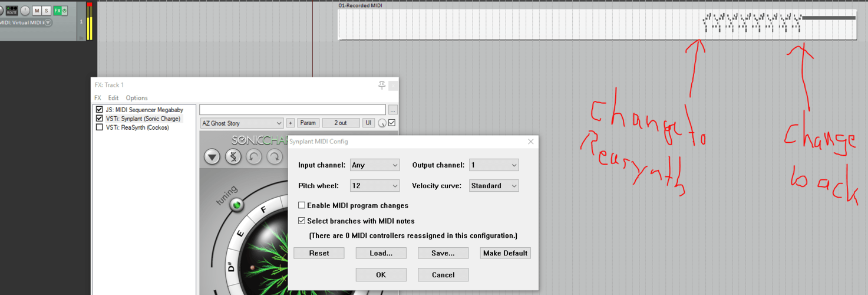This screenshot has width=868, height=295.
Task: Open Synplant's DNA genome editor icon
Action: point(233,157)
